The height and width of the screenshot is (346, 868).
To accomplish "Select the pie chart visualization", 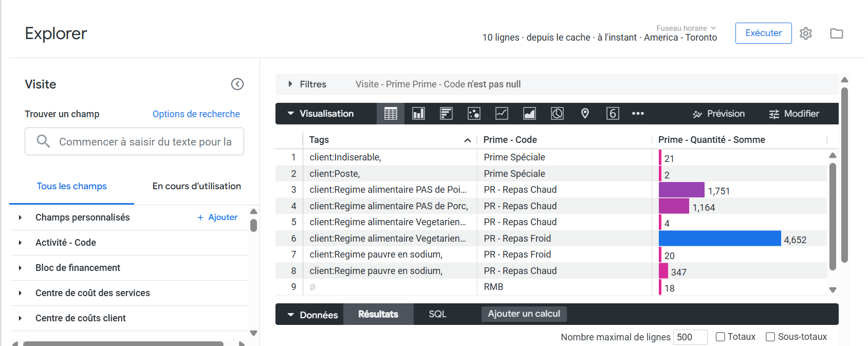I will point(557,114).
